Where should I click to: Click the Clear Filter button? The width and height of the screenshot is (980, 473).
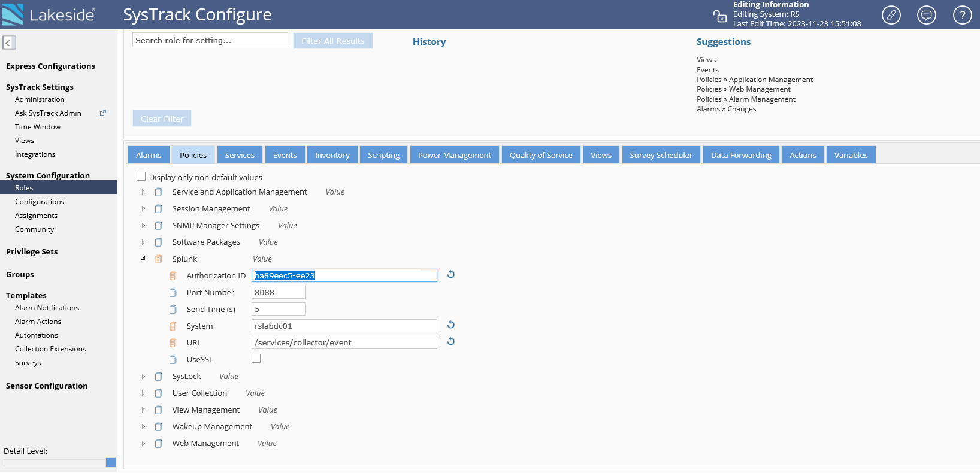pyautogui.click(x=162, y=119)
